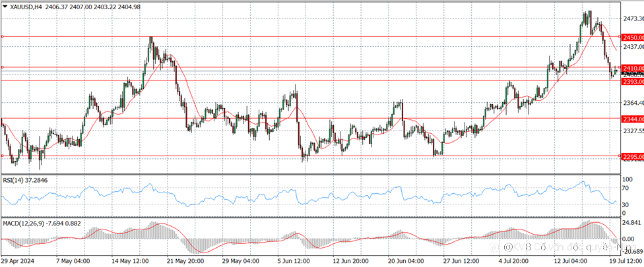
Task: Select the red 2393.00 price level label
Action: pos(633,82)
